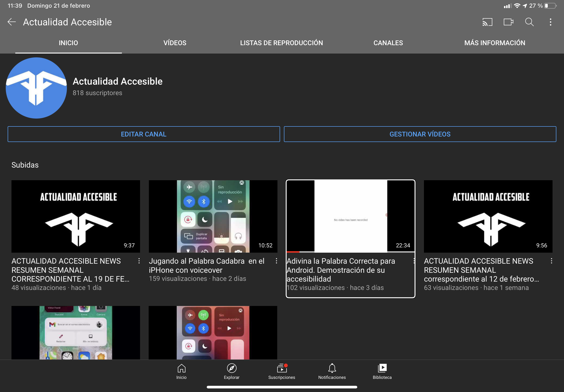Open title ending 'CORRESPONDIENTE AL 19 DE FE...'
This screenshot has height=392, width=564.
pyautogui.click(x=70, y=270)
